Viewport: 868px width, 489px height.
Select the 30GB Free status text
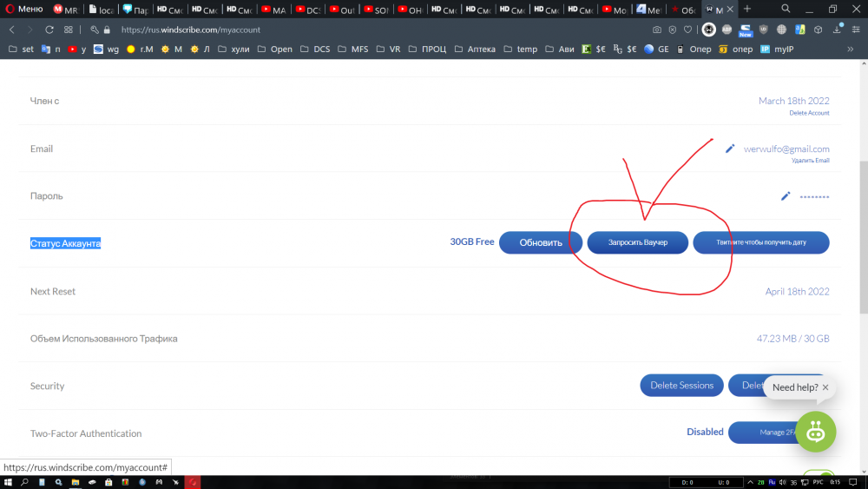coord(471,242)
